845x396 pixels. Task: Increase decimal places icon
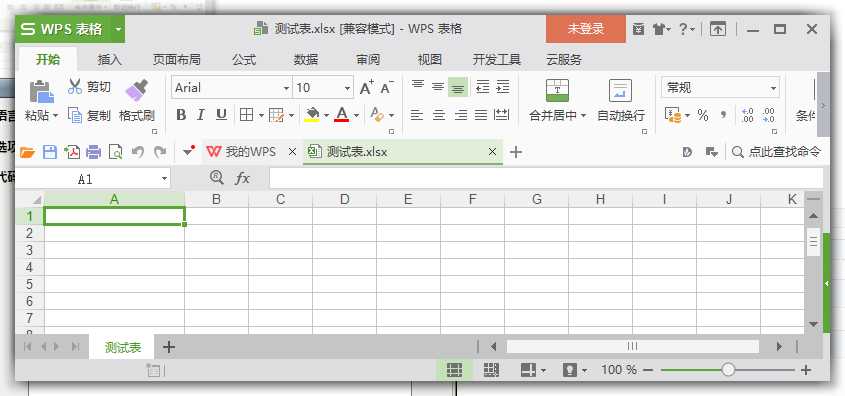click(x=747, y=115)
